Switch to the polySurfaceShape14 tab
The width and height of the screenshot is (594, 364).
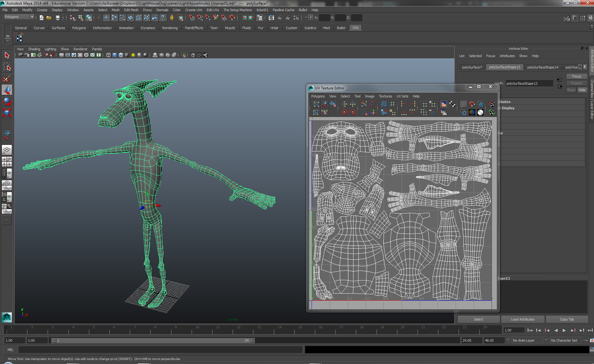point(542,67)
